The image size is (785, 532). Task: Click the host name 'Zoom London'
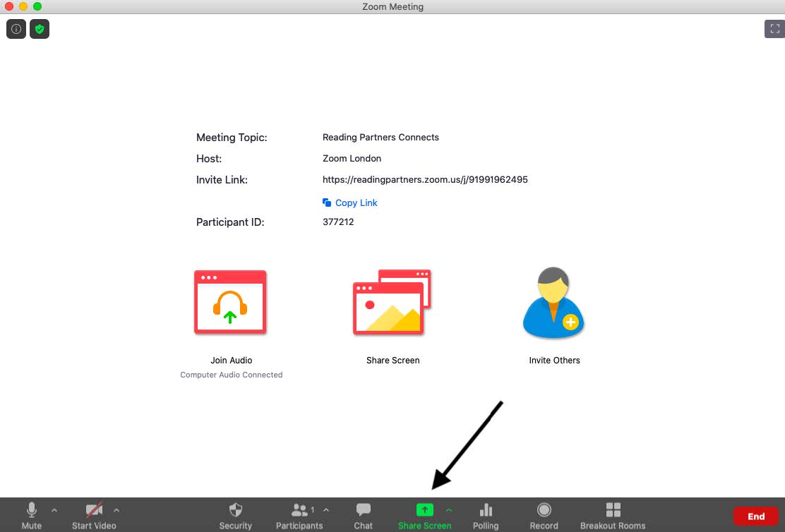[x=352, y=158]
